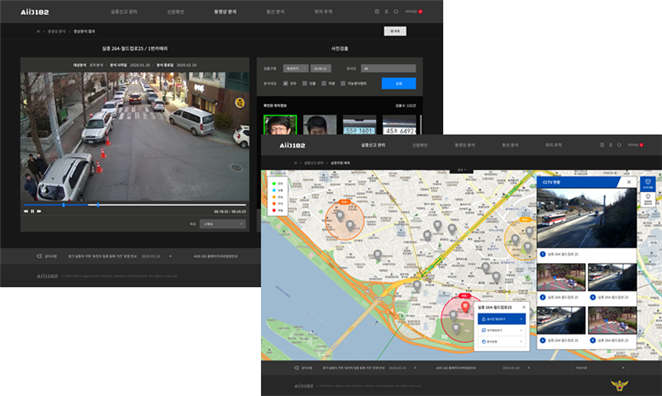This screenshot has height=396, width=662.
Task: Open the second nav tab in the map window
Action: (x=420, y=145)
